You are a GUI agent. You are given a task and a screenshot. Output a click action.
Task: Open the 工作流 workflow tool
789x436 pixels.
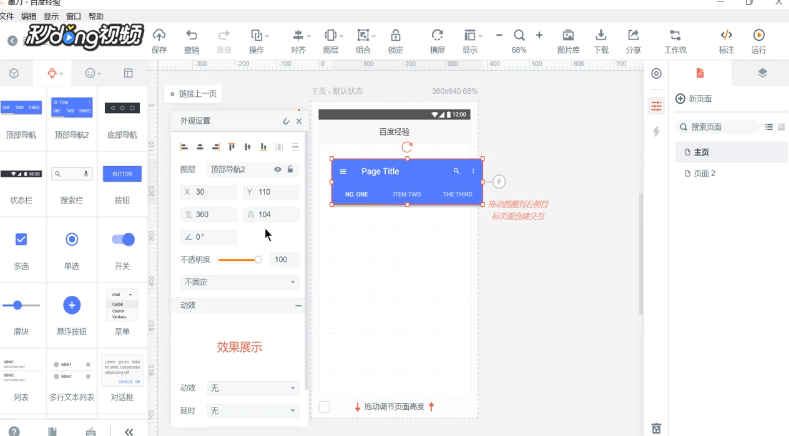[x=675, y=35]
